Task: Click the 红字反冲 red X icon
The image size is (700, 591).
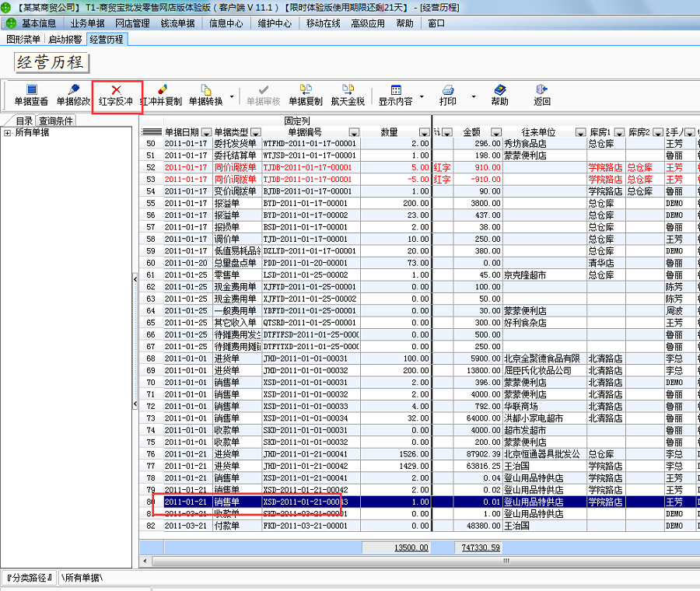Action: click(116, 90)
